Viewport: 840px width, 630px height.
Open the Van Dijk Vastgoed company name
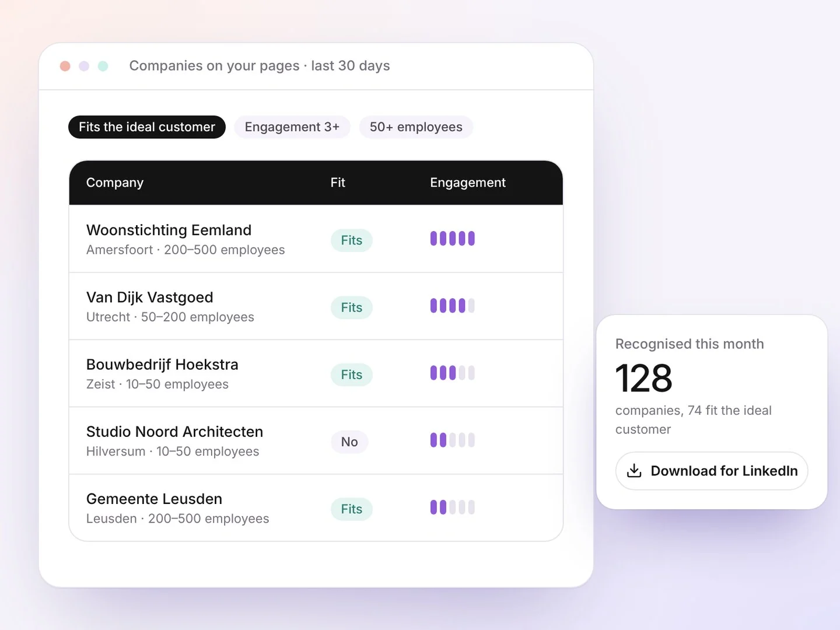coord(150,297)
